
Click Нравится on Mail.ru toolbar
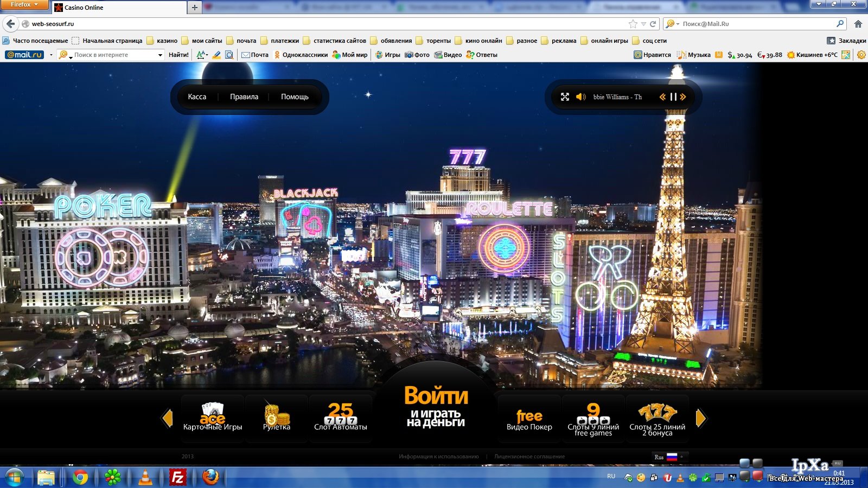[x=652, y=55]
